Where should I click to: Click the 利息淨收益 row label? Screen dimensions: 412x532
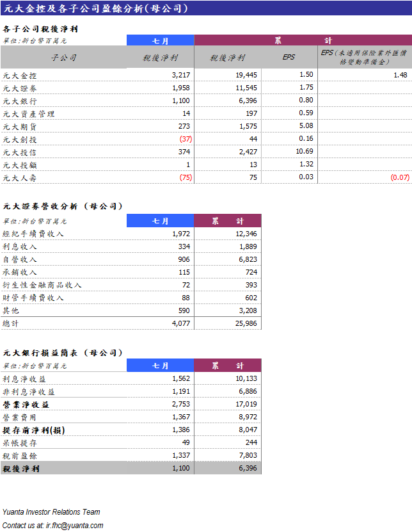click(x=24, y=379)
